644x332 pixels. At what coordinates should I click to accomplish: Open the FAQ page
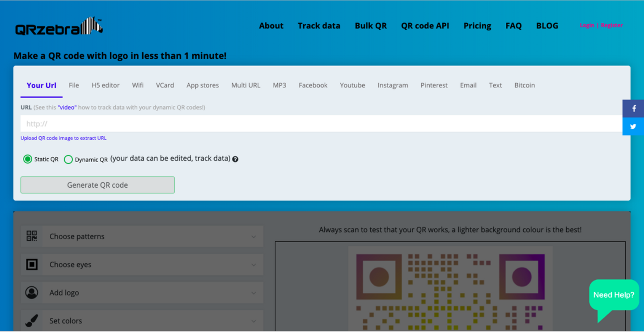click(x=513, y=26)
